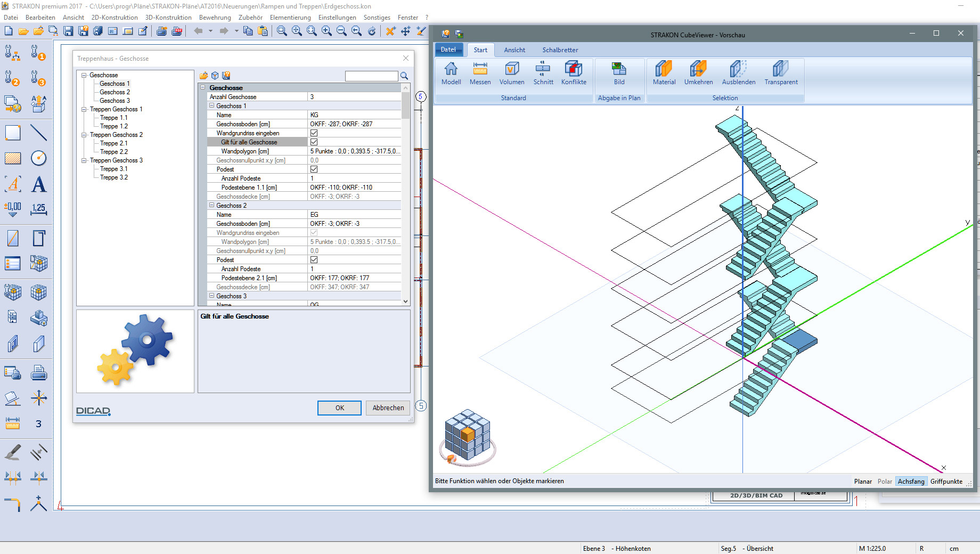
Task: Select the elevation marker ±0,00 tool
Action: point(13,209)
